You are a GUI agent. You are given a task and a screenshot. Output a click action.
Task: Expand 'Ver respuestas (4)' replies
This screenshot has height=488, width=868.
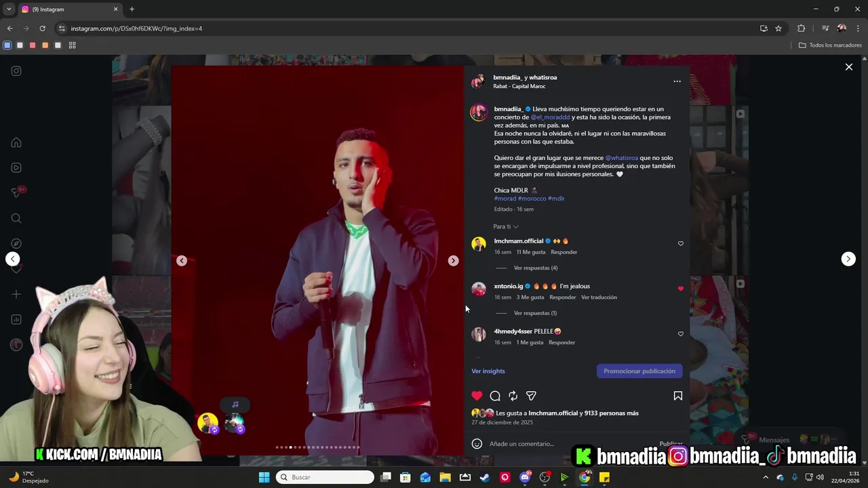[536, 268]
